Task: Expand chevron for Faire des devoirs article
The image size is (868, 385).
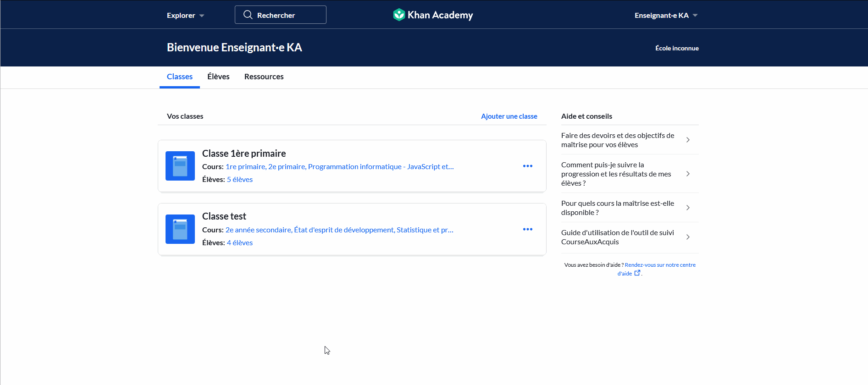Action: 688,140
